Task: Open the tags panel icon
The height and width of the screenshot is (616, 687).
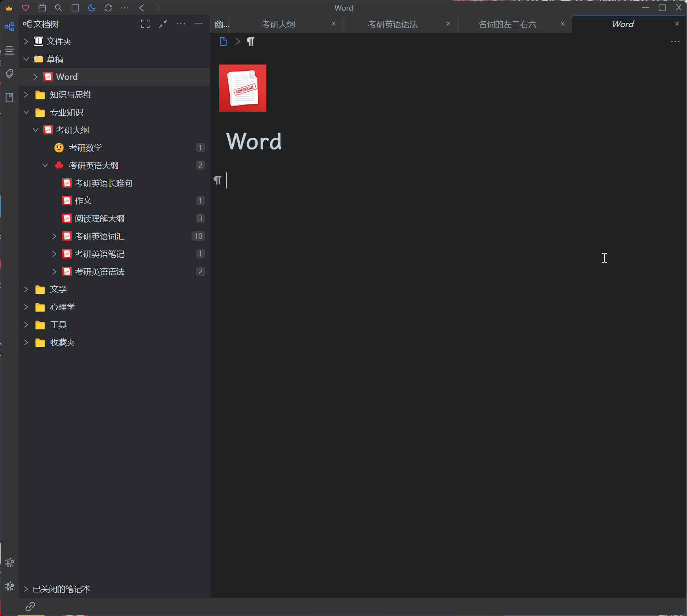Action: [x=9, y=74]
